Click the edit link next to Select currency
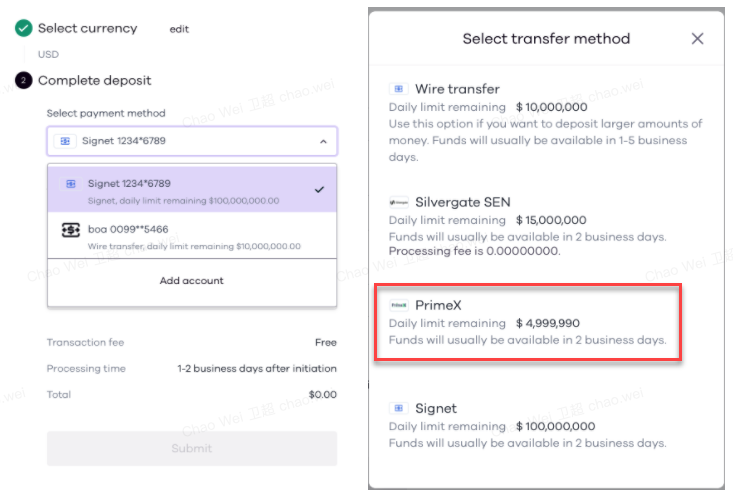Viewport: 733px width, 492px height. [179, 29]
